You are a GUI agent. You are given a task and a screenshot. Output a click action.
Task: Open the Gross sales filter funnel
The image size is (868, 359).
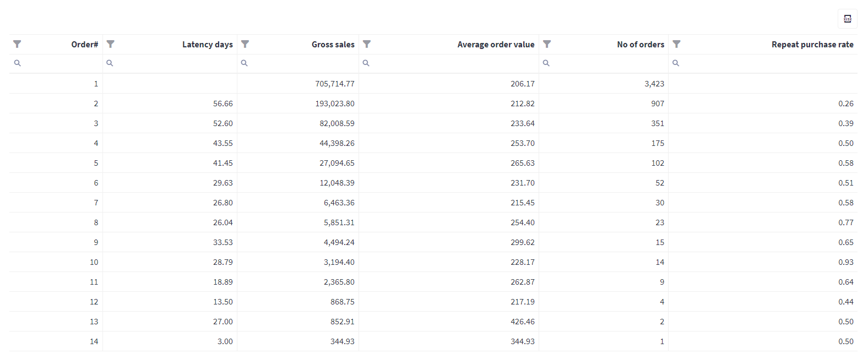245,44
